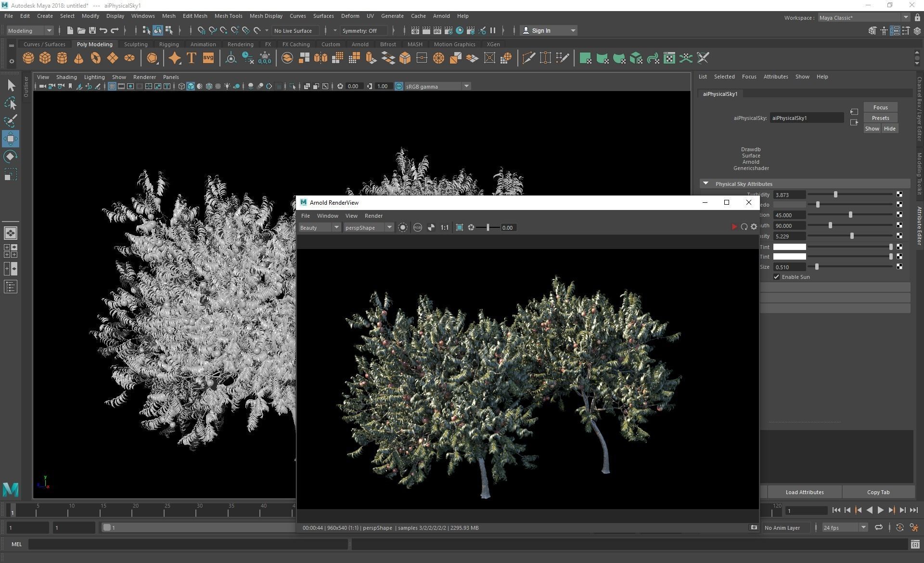Open the Modeling menu set dropdown
This screenshot has height=563, width=924.
[30, 30]
